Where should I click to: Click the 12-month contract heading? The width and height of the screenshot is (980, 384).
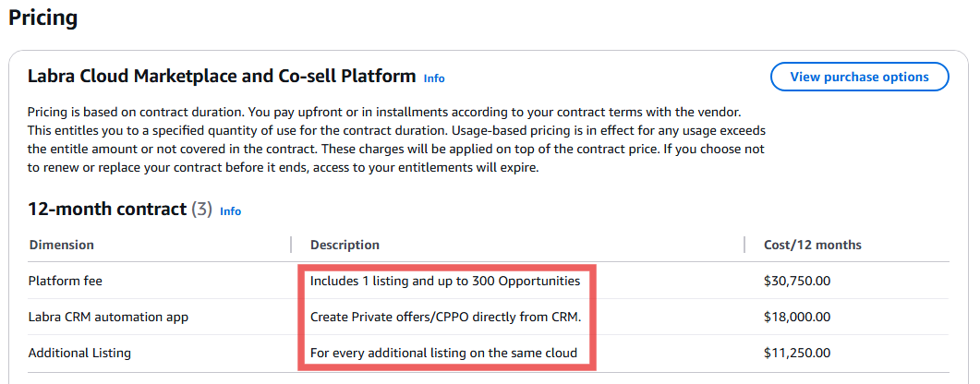[107, 210]
